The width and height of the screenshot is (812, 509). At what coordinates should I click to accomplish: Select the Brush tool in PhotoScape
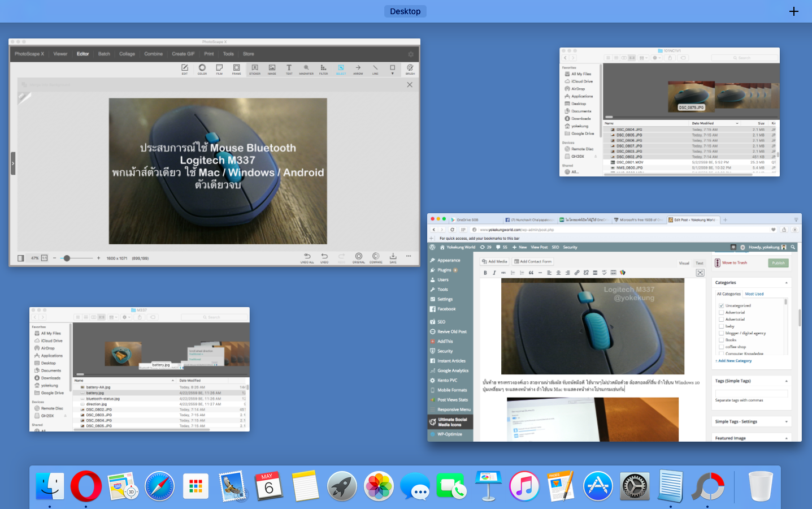tap(410, 69)
